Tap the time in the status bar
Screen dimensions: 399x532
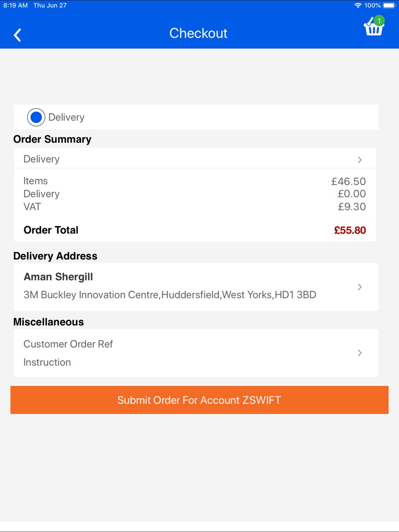[16, 6]
